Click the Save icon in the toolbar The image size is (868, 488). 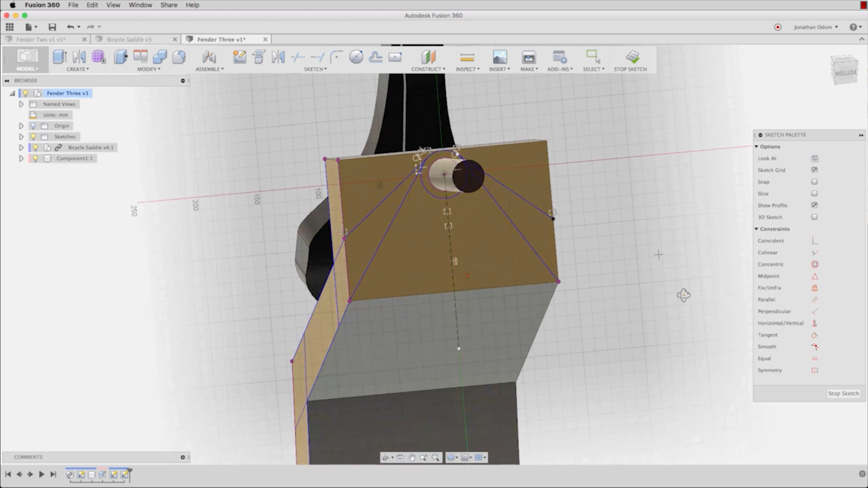point(52,27)
